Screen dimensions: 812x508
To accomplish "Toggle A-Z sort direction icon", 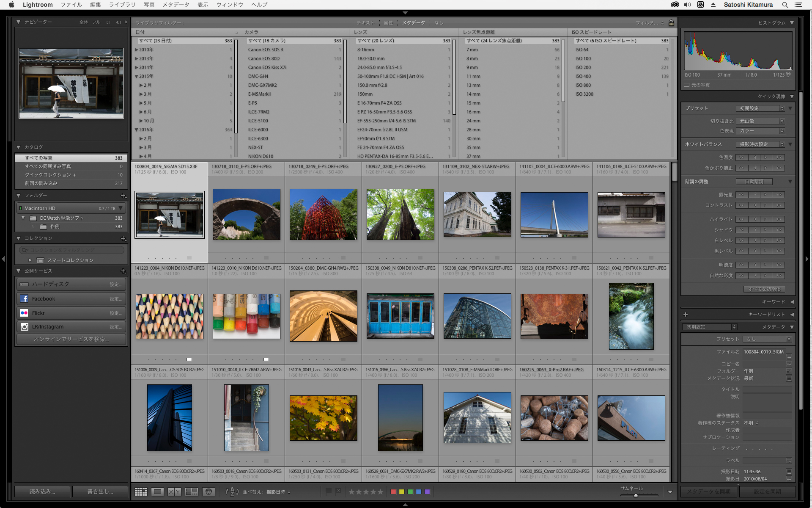I will 232,491.
